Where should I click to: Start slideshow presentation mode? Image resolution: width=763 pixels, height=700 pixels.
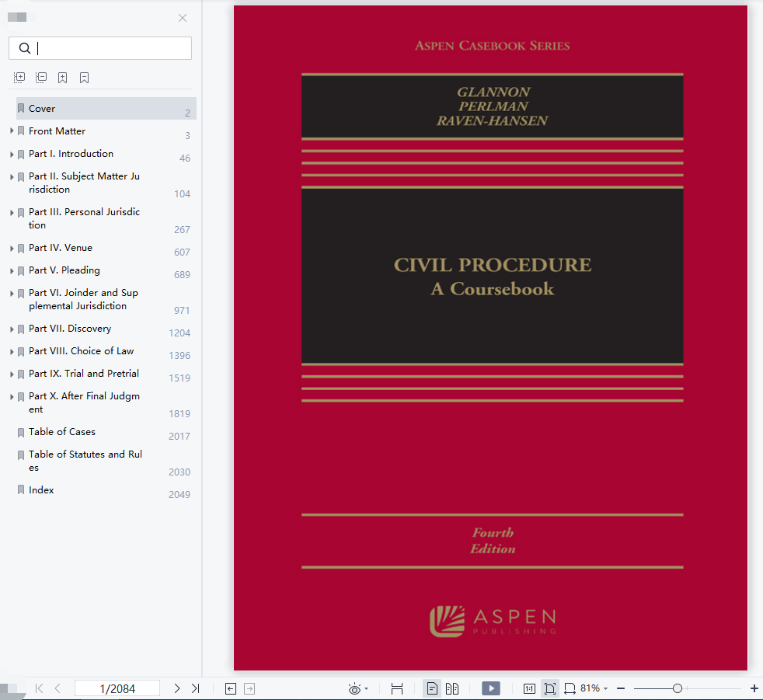pyautogui.click(x=491, y=688)
